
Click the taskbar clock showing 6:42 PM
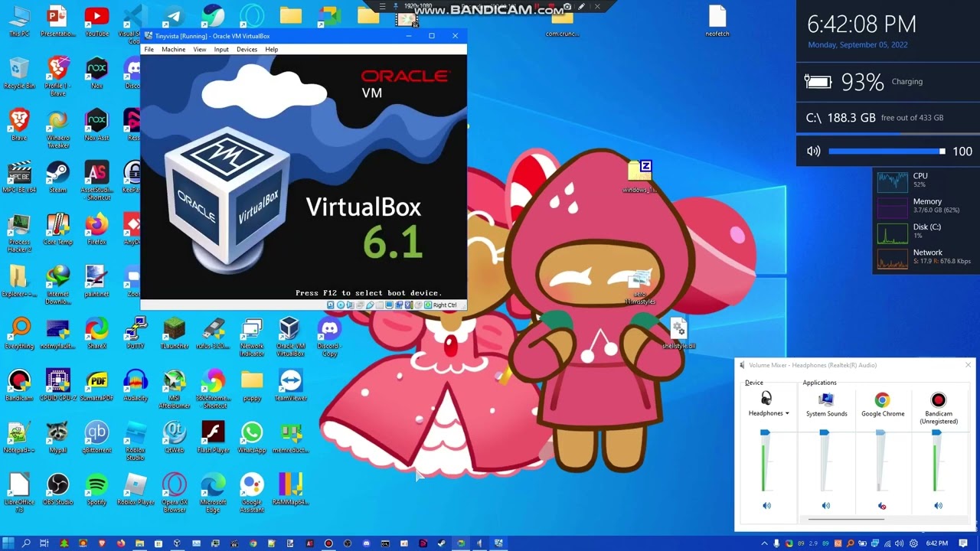pos(936,543)
